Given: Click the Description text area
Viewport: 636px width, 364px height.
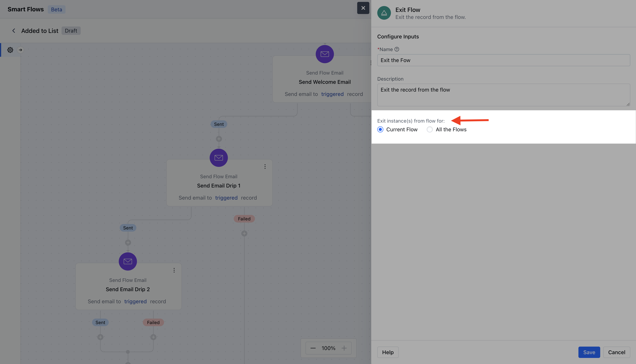Looking at the screenshot, I should tap(503, 95).
